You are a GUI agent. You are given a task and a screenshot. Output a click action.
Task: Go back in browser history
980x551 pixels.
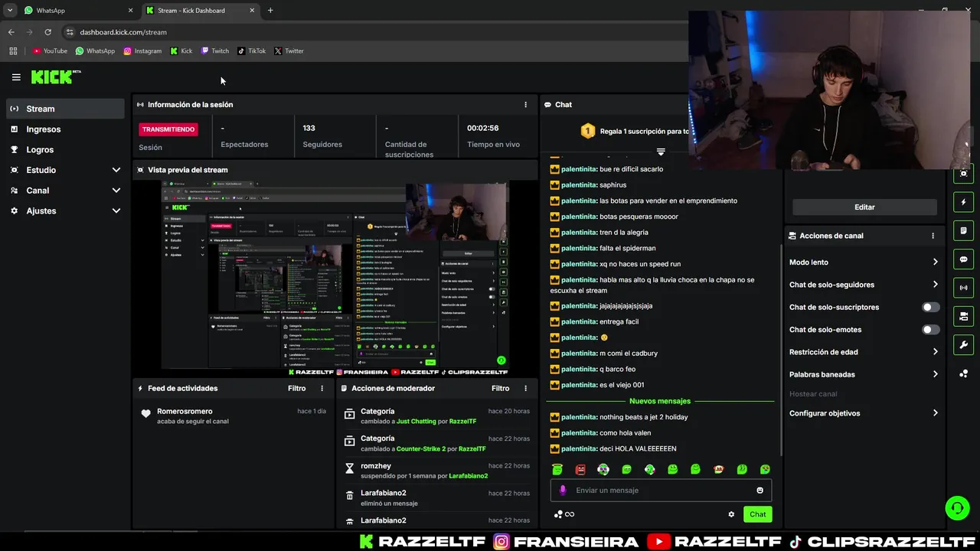pos(11,32)
